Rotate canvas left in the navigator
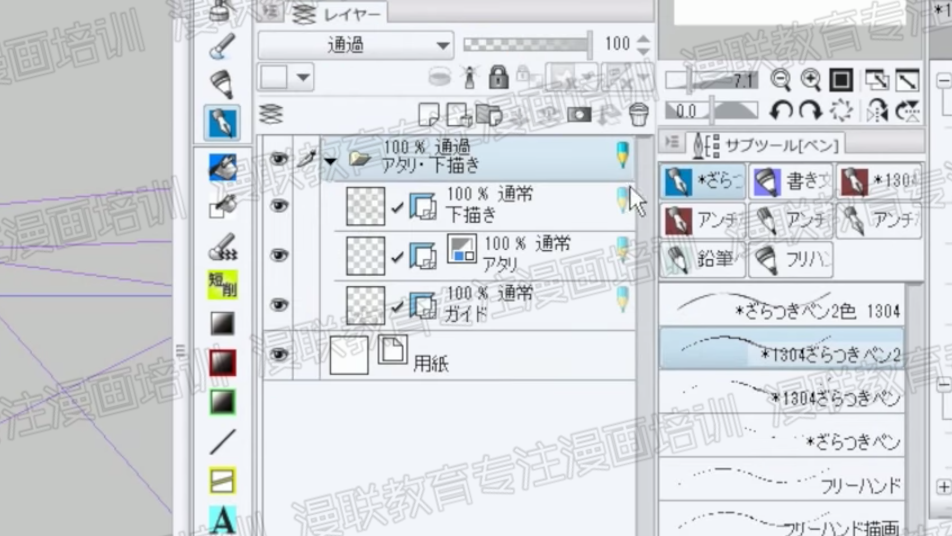 (x=781, y=110)
